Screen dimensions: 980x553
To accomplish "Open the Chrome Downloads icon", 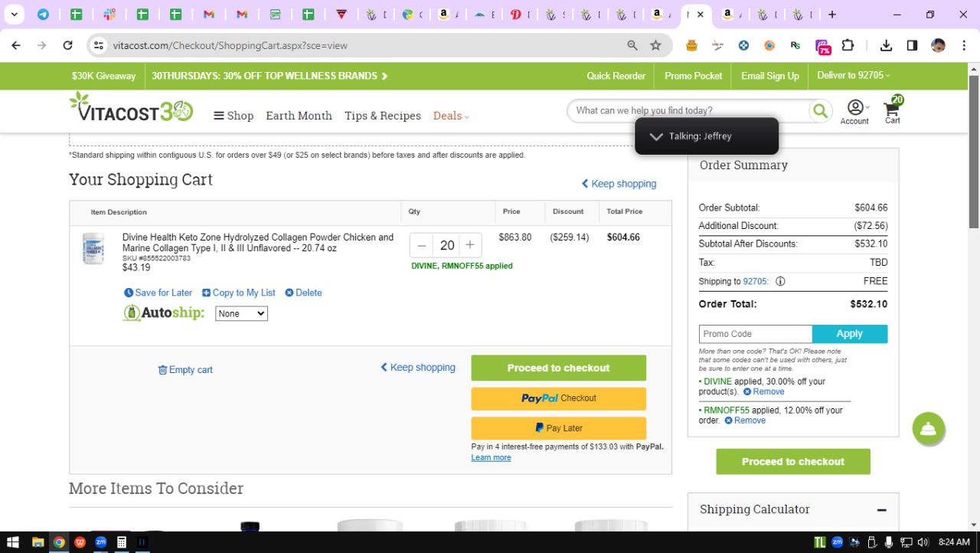I will click(886, 45).
